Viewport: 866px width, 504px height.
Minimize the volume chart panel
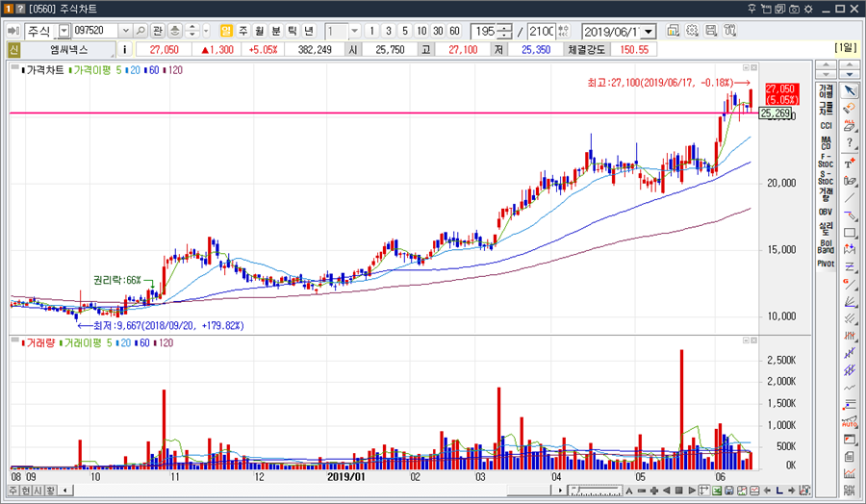[746, 340]
